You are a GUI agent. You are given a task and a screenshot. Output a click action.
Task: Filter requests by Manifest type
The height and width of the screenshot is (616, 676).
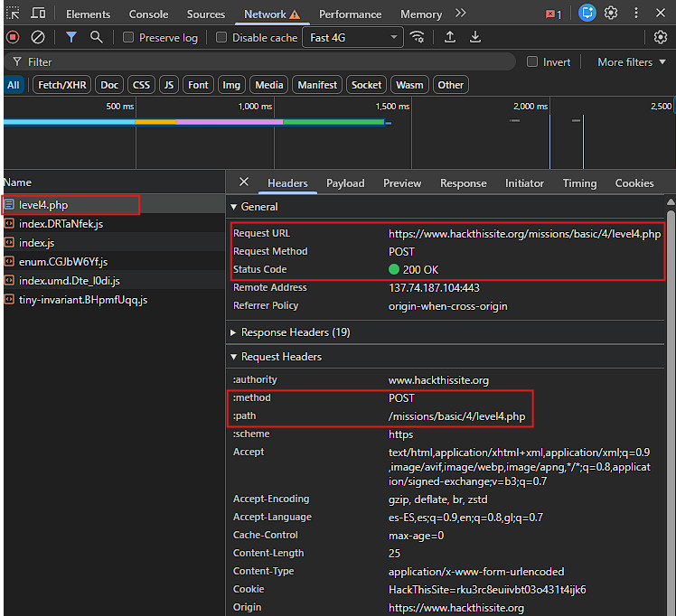[317, 85]
